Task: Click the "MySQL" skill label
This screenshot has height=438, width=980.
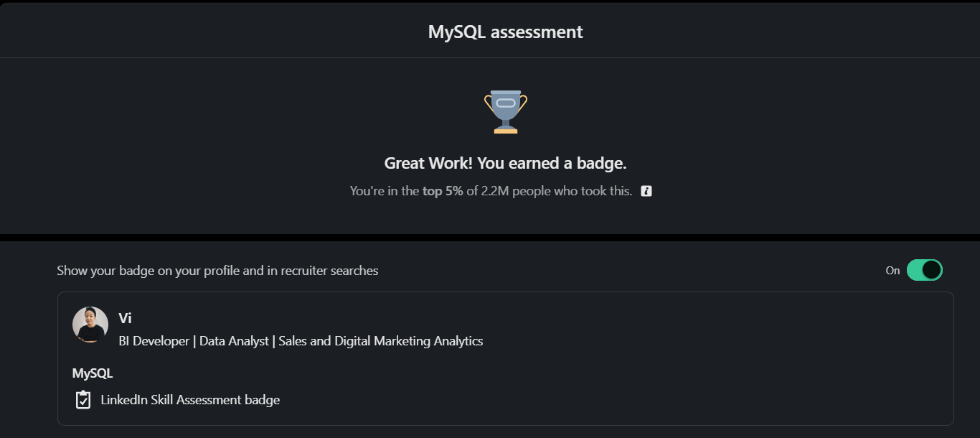Action: (93, 373)
